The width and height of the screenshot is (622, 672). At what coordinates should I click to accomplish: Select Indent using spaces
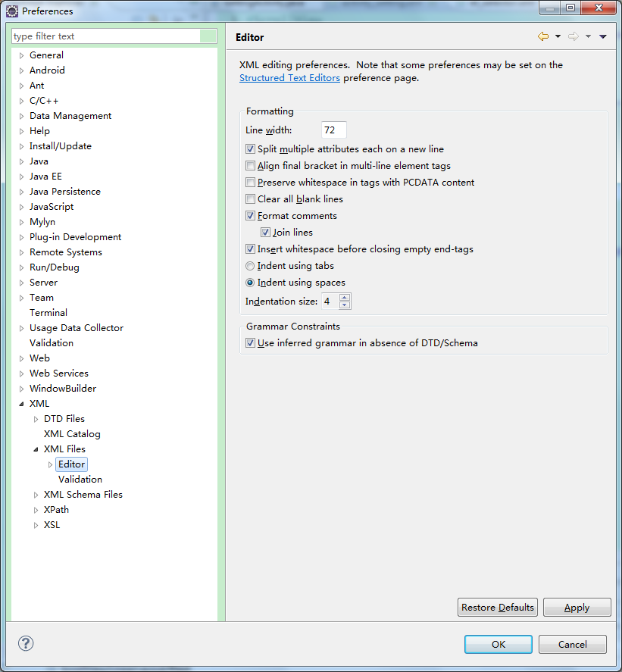(x=250, y=283)
